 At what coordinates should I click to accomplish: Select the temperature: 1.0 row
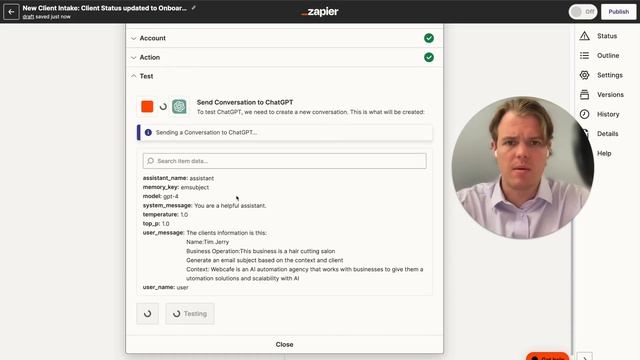pyautogui.click(x=165, y=215)
